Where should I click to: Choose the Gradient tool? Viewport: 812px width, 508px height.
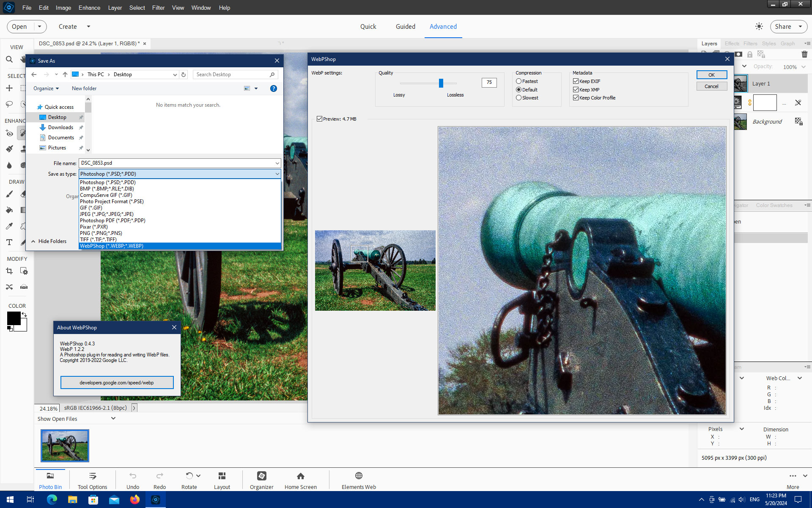tap(23, 210)
